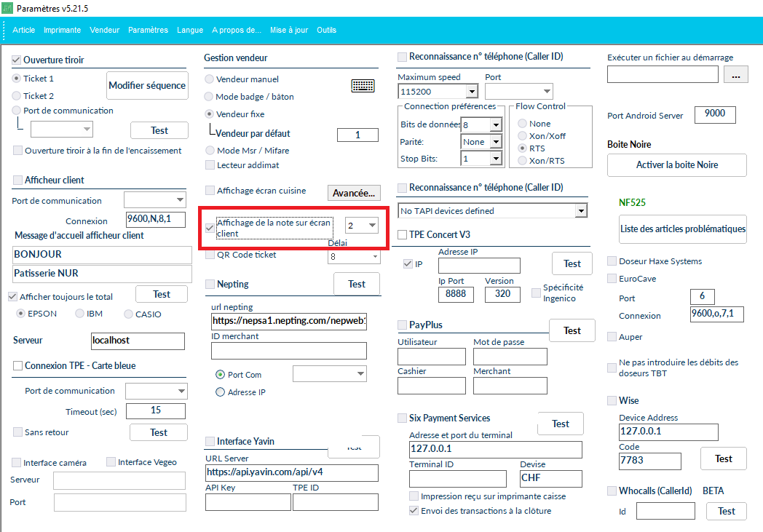This screenshot has height=532, width=763.
Task: Select Xon/Xoff flow control
Action: click(522, 135)
